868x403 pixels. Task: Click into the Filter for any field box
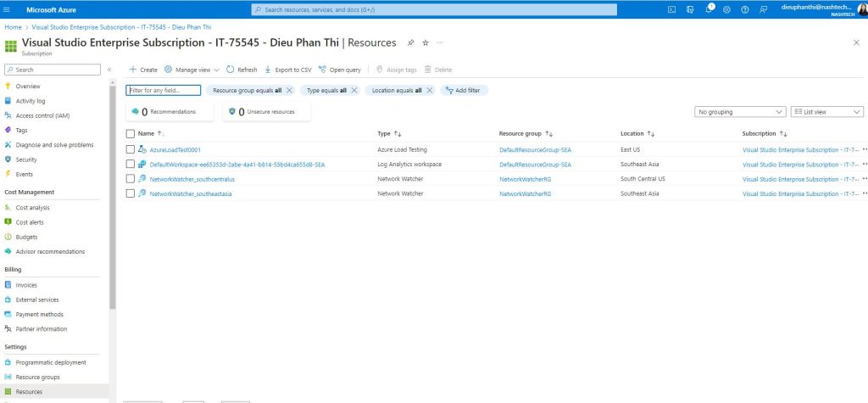click(164, 90)
